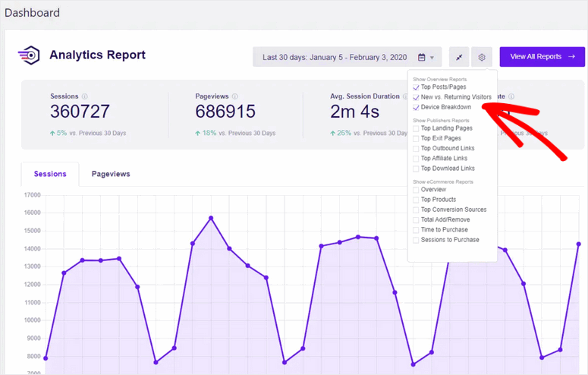Switch to the Sessions tab
This screenshot has height=375, width=588.
(x=50, y=174)
